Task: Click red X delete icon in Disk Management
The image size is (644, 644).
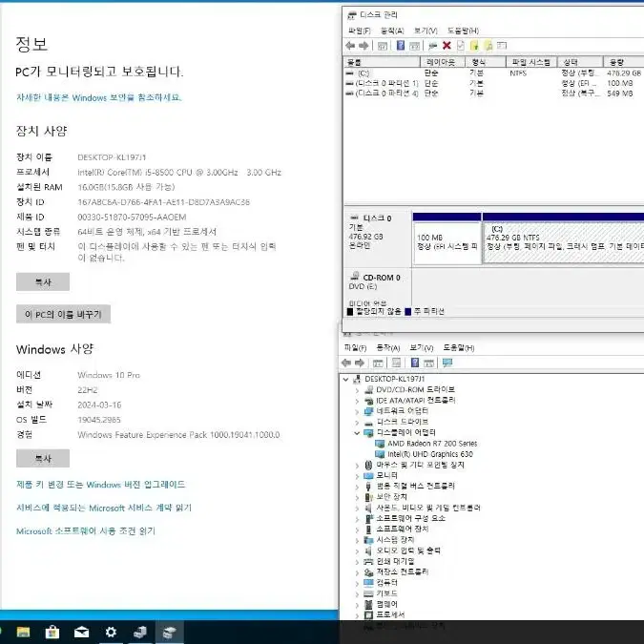Action: [x=447, y=46]
